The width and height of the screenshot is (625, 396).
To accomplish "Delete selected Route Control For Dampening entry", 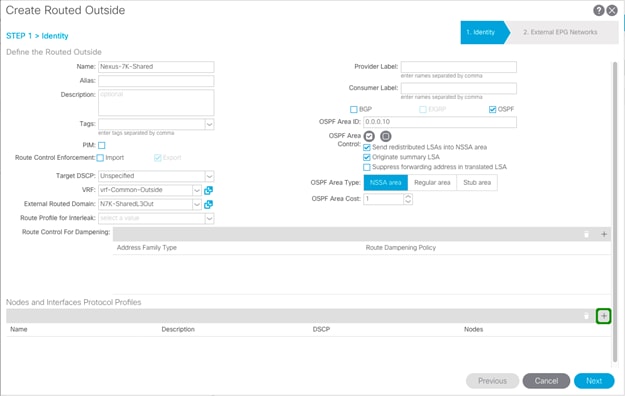I will pos(586,234).
